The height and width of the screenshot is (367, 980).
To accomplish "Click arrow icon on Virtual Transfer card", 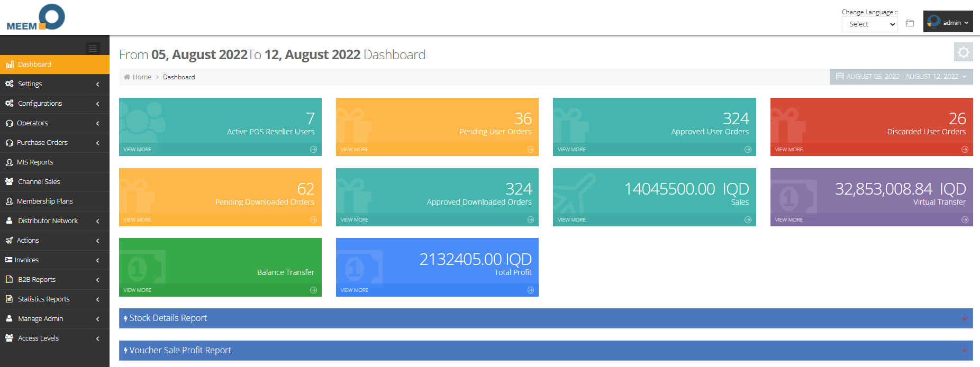I will tap(965, 220).
